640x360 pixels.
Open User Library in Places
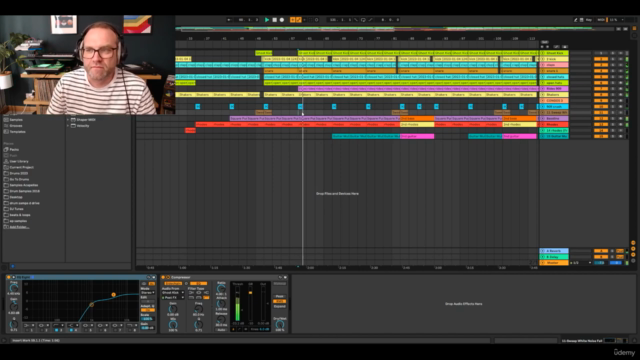[x=19, y=162]
